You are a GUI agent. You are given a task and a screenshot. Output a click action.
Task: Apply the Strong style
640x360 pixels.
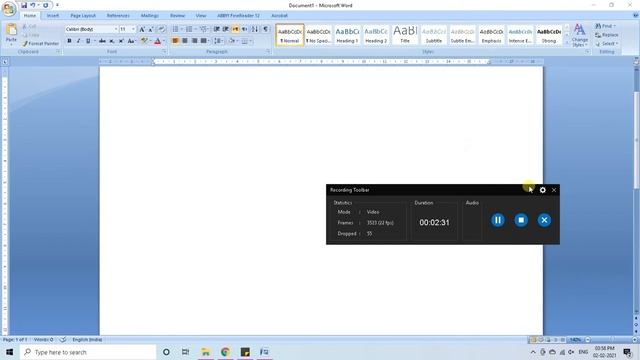(549, 35)
